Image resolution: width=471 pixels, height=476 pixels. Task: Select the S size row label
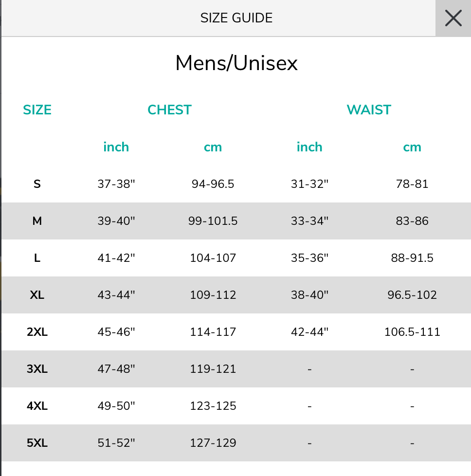37,184
